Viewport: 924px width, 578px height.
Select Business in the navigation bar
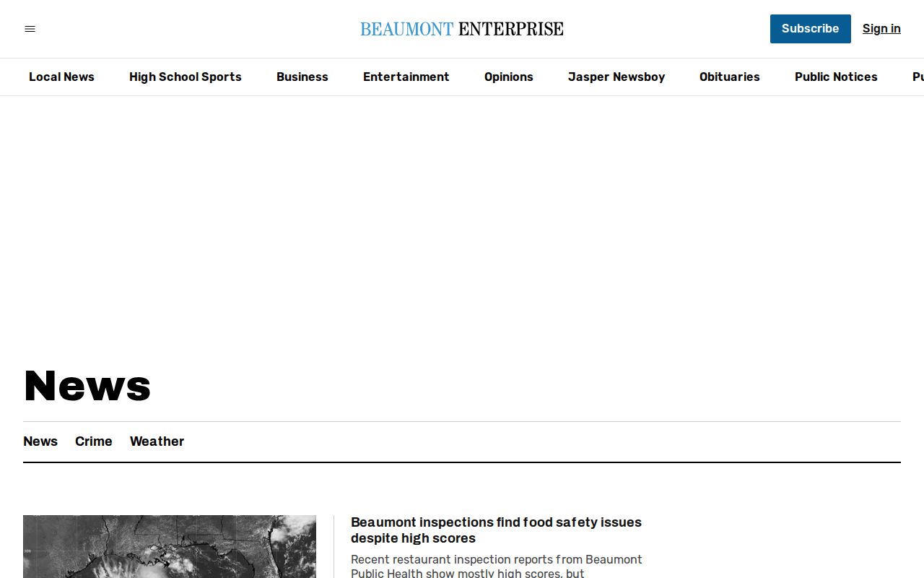pos(302,77)
